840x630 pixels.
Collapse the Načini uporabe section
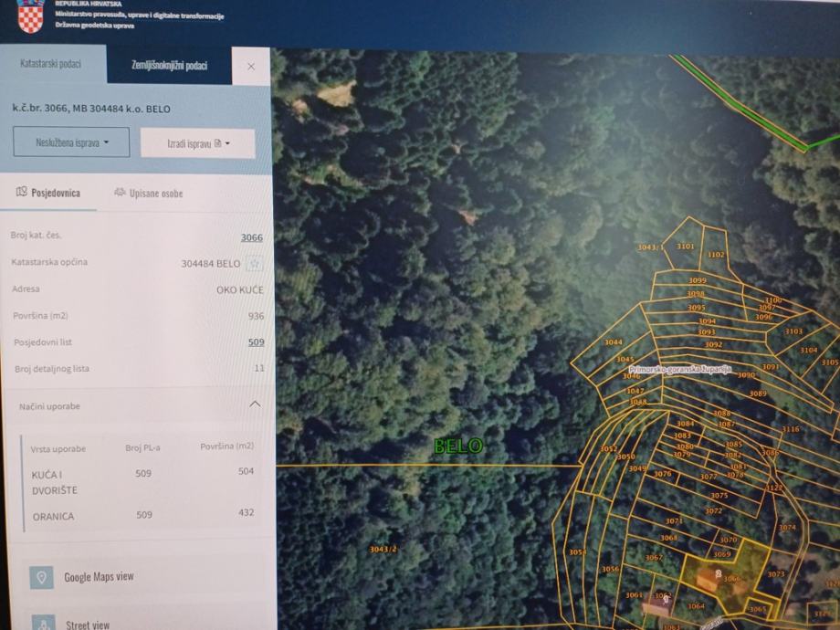point(255,404)
